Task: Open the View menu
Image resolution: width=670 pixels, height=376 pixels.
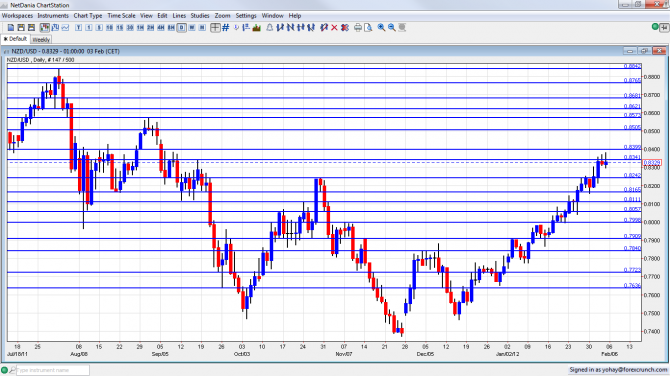Action: (146, 16)
